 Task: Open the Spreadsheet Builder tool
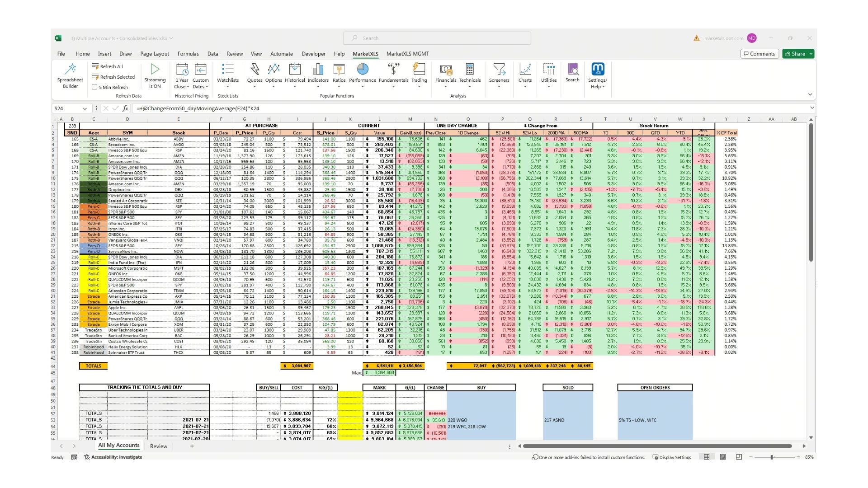(x=70, y=75)
